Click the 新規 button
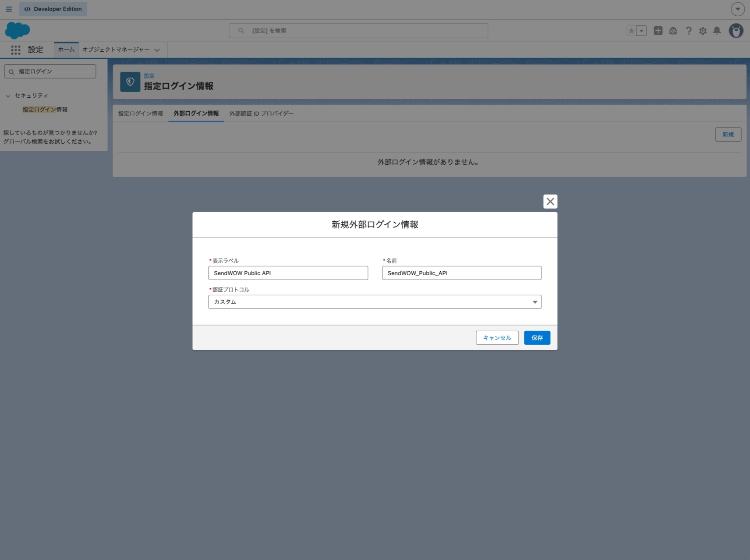 pyautogui.click(x=728, y=135)
